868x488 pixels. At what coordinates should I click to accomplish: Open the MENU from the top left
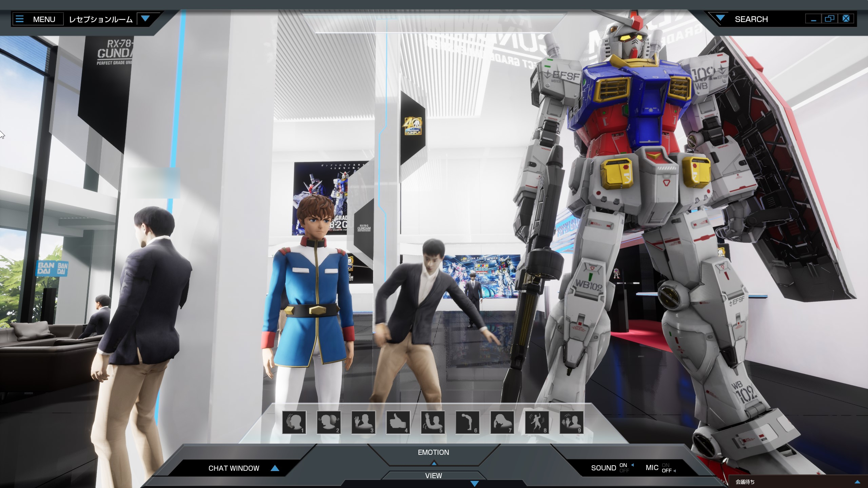(44, 19)
